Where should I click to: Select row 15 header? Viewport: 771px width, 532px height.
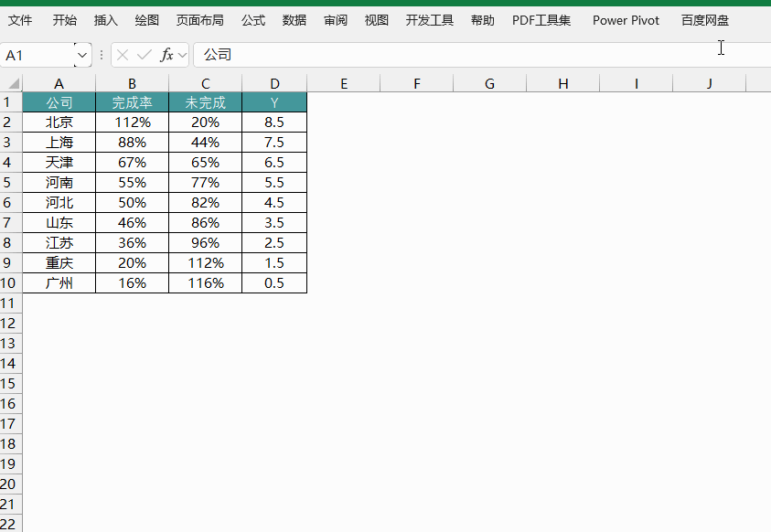(11, 384)
